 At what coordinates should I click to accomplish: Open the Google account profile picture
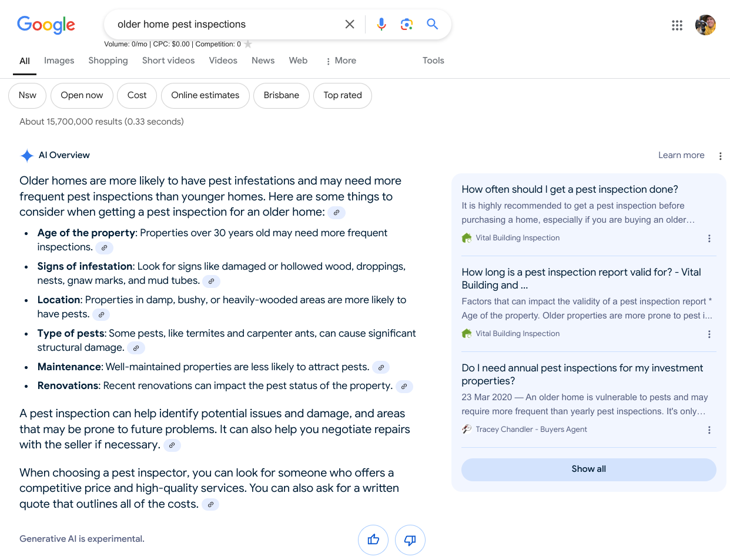[705, 25]
